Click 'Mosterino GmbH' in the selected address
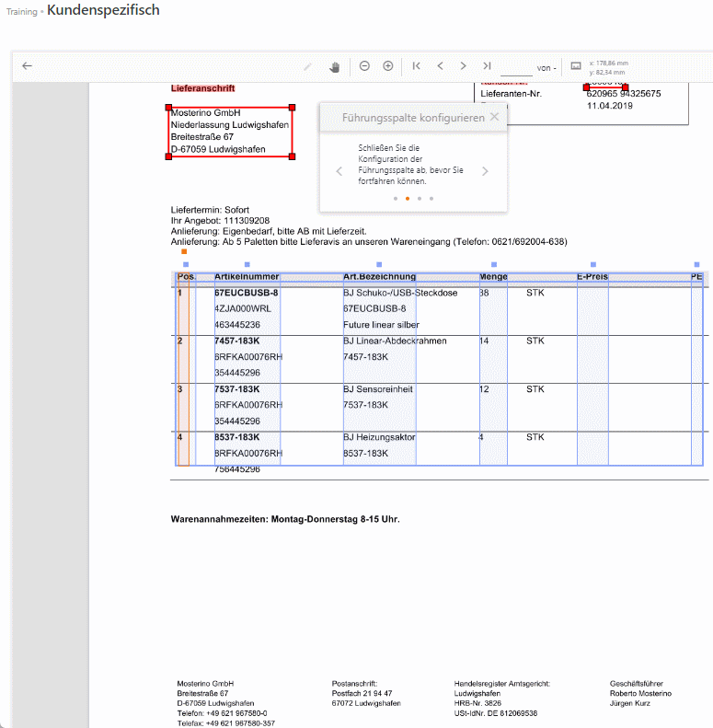The width and height of the screenshot is (713, 728). [x=206, y=113]
